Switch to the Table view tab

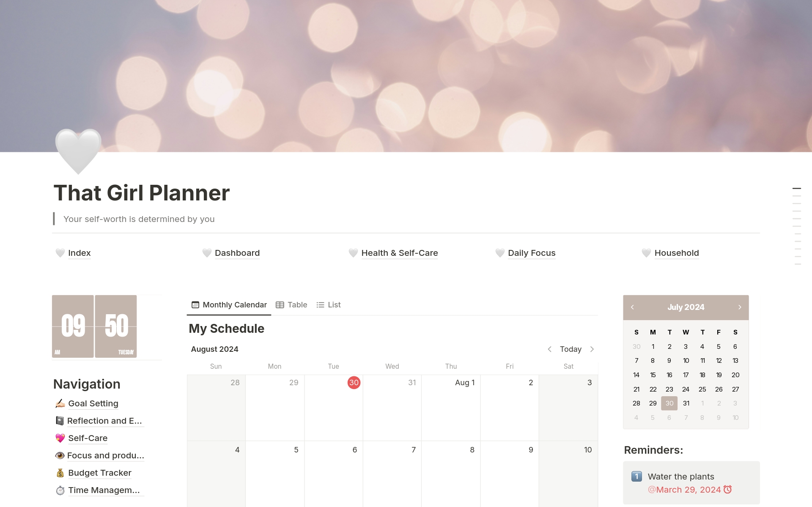(x=292, y=304)
